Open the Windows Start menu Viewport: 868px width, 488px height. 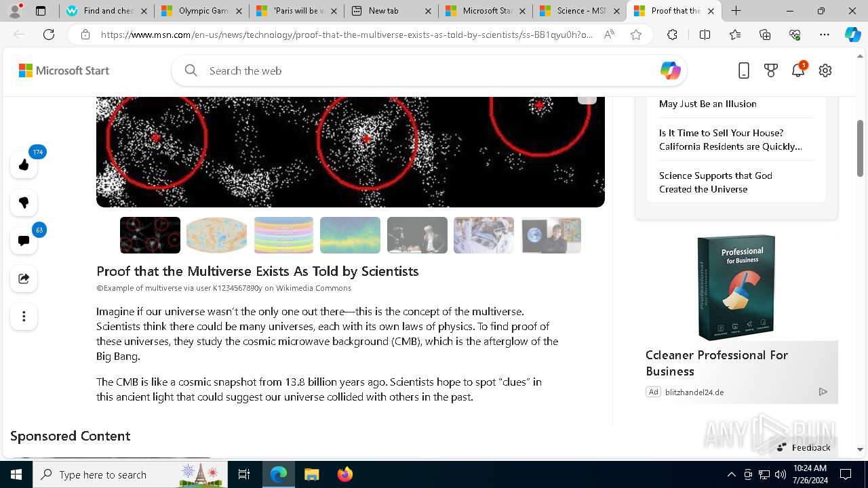pyautogui.click(x=16, y=474)
